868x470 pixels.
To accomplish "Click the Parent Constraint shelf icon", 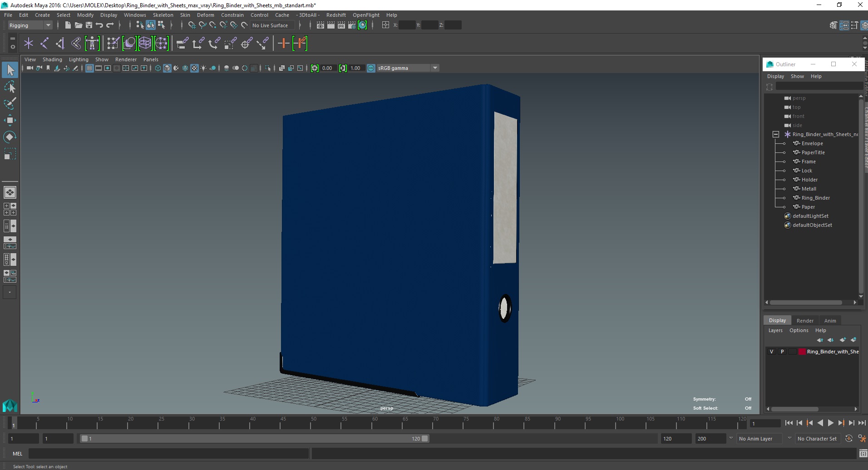I will click(182, 44).
